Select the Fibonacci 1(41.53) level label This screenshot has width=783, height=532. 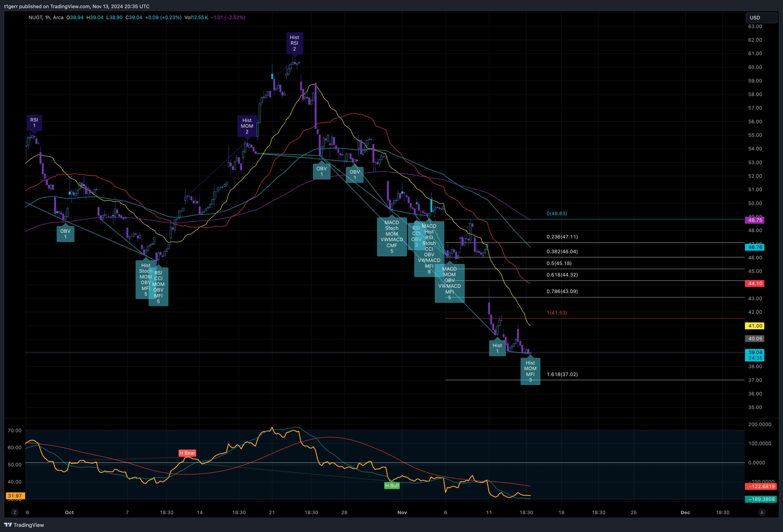[x=557, y=313]
